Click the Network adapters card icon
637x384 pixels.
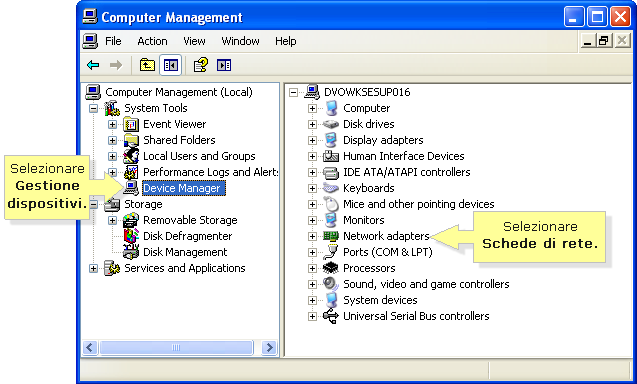pos(331,236)
